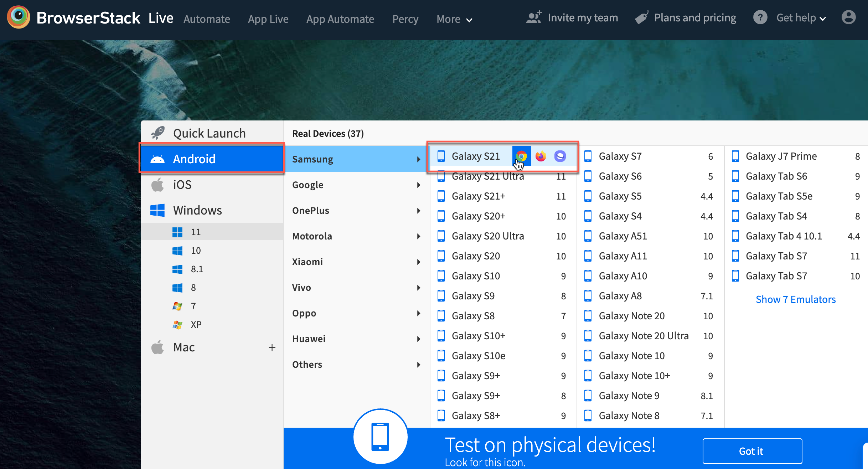This screenshot has height=469, width=868.
Task: Click the phone icon beside Galaxy J7 Prime
Action: pos(735,156)
